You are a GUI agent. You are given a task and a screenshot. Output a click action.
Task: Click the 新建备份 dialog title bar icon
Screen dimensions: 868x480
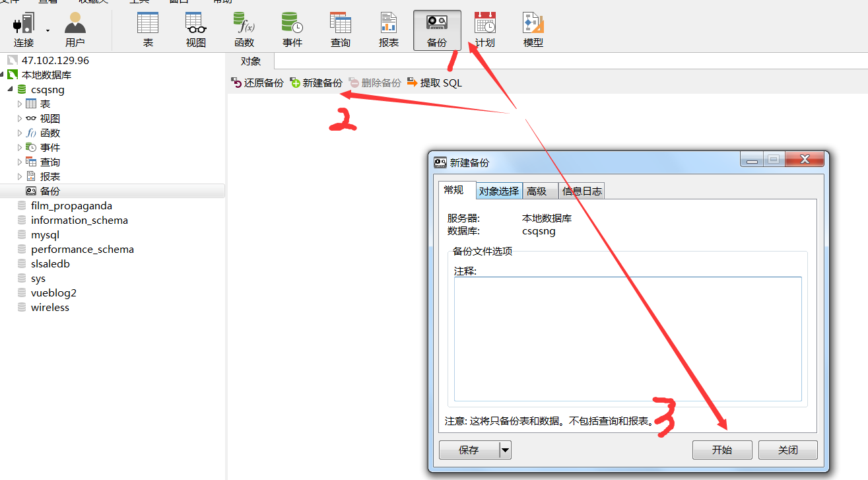pyautogui.click(x=440, y=162)
